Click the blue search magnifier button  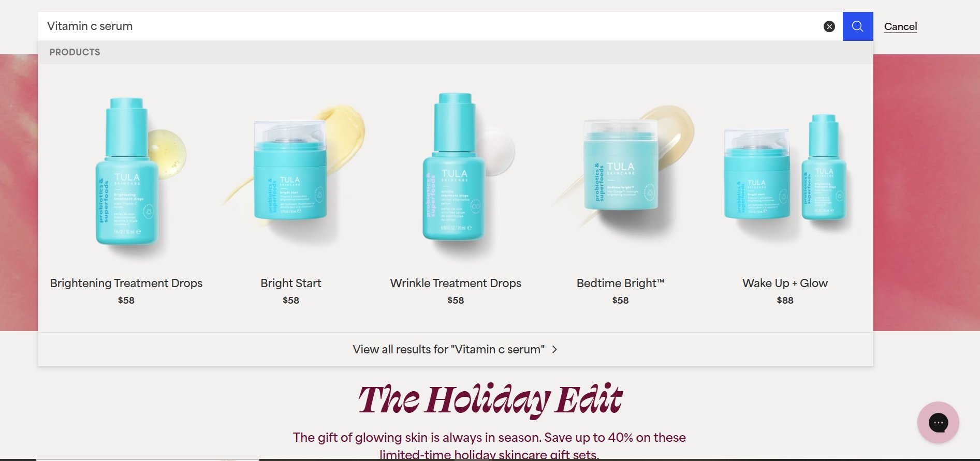coord(857,26)
